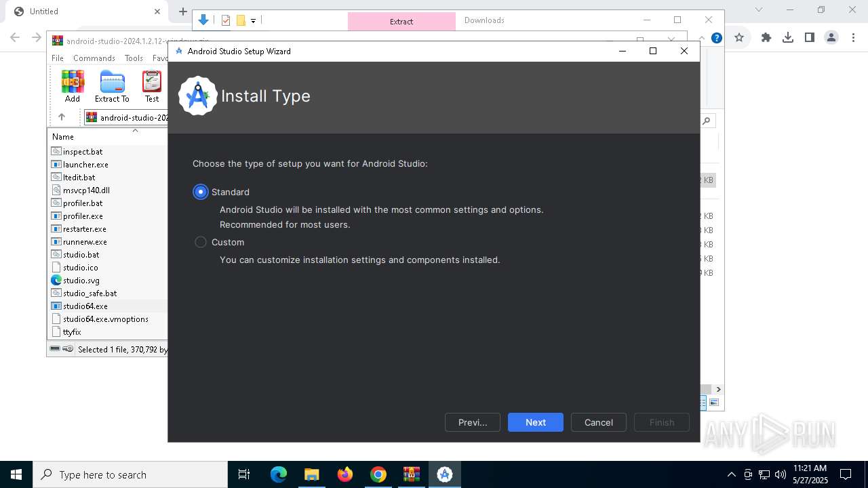The width and height of the screenshot is (868, 488).
Task: Select studio64.exe.vmoptions in WinRAR file list
Action: pos(105,319)
